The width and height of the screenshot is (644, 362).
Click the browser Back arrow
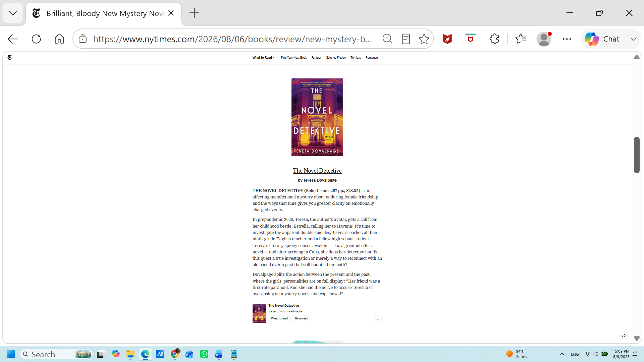pyautogui.click(x=13, y=39)
